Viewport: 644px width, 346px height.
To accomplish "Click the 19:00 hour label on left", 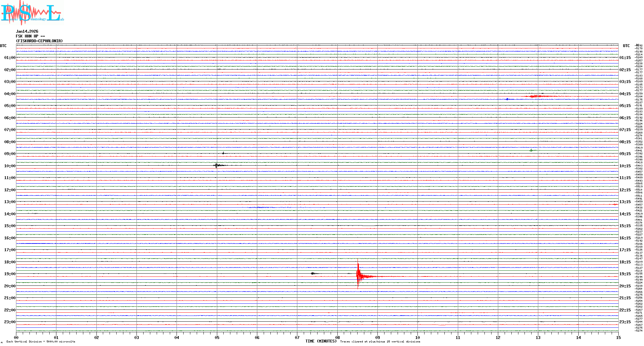I will (x=10, y=274).
